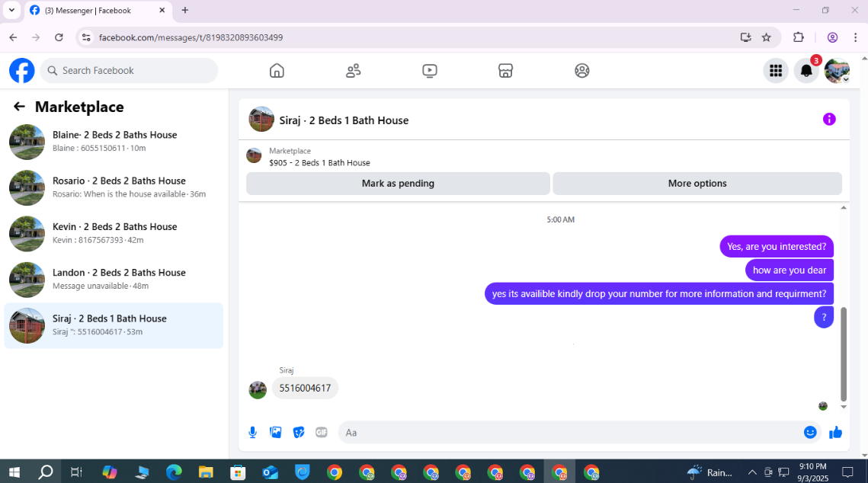Click the Search Facebook field
868x483 pixels.
tap(129, 71)
